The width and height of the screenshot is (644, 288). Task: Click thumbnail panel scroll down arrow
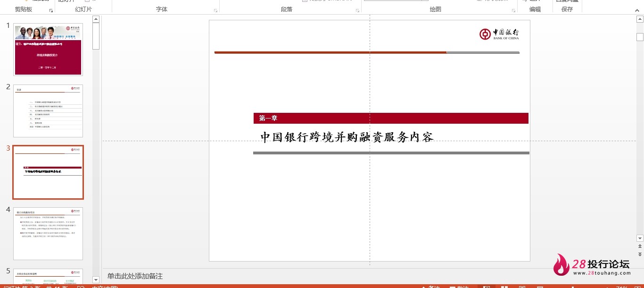pos(96,280)
